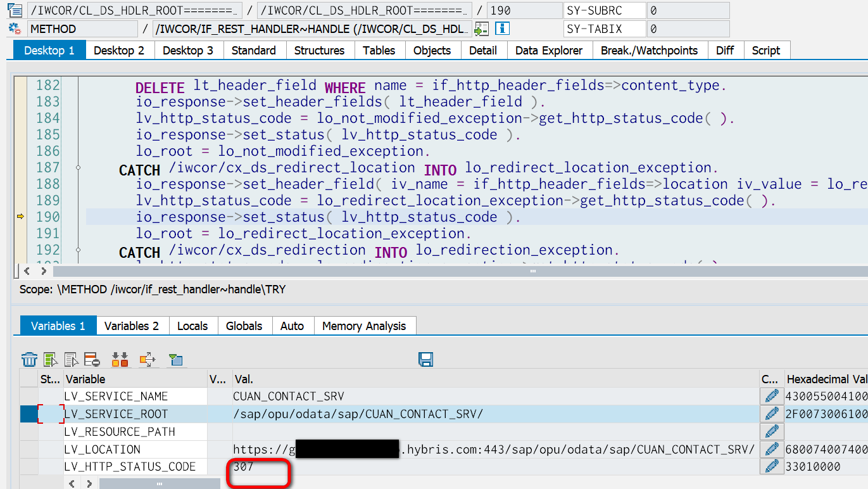Open the Objects tab

[x=432, y=51]
